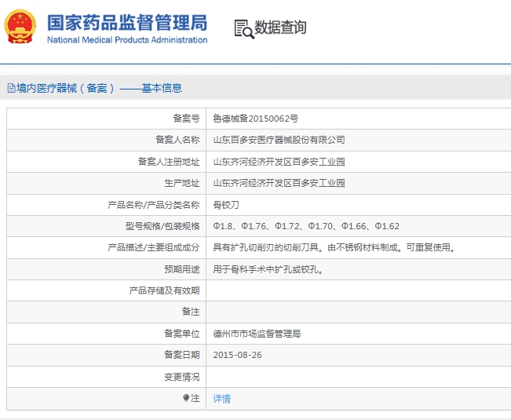Open the 数据查询 search icon

pyautogui.click(x=244, y=29)
